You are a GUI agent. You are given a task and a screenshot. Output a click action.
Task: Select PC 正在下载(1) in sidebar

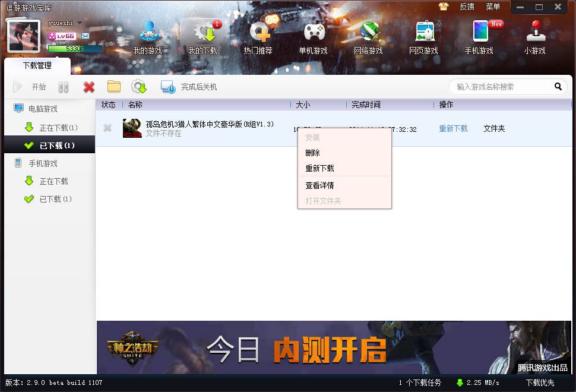(51, 128)
